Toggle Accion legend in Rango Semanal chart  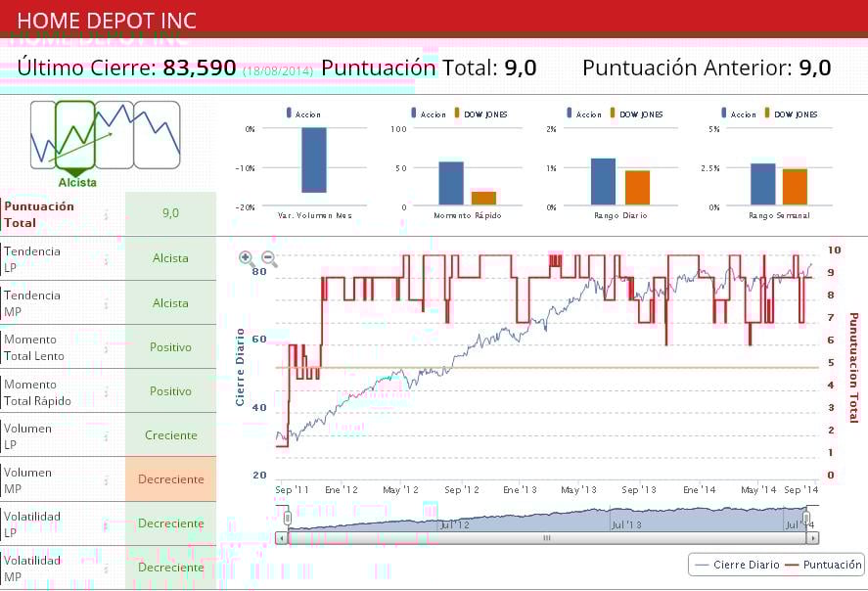tap(739, 114)
